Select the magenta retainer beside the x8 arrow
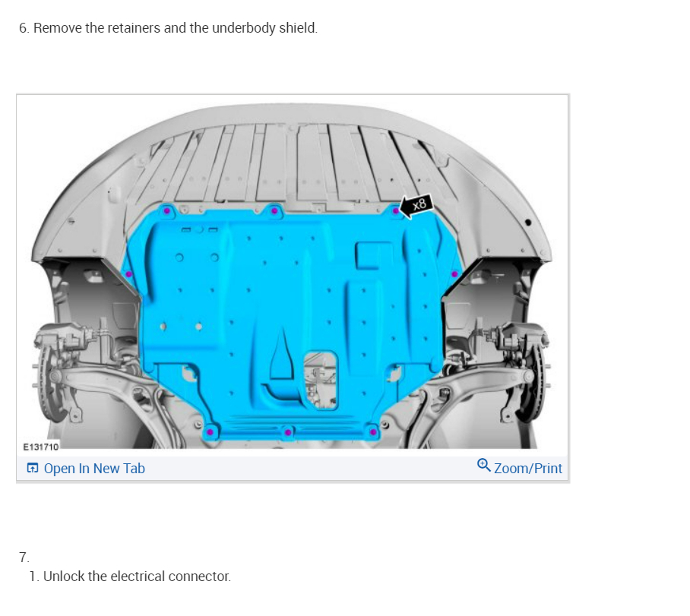 (395, 211)
